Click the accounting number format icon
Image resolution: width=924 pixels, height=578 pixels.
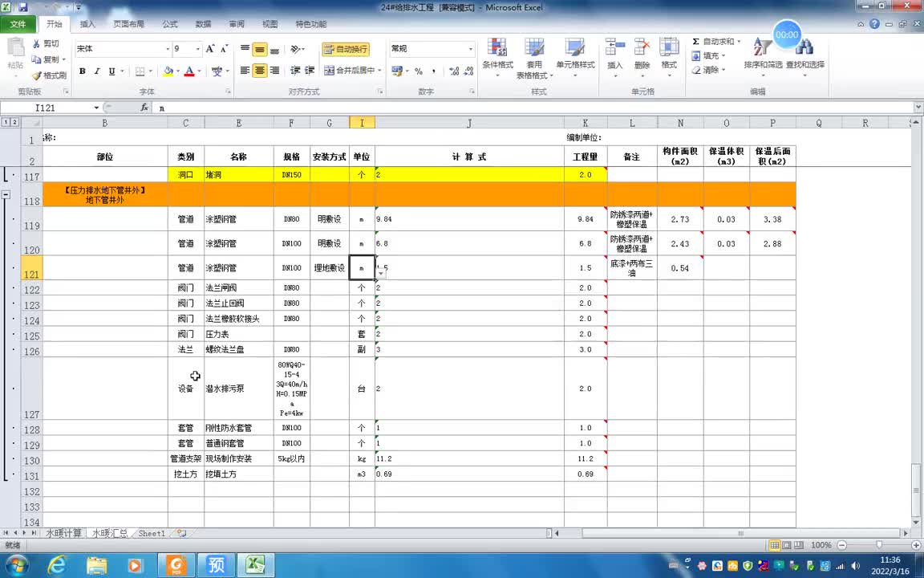(396, 71)
